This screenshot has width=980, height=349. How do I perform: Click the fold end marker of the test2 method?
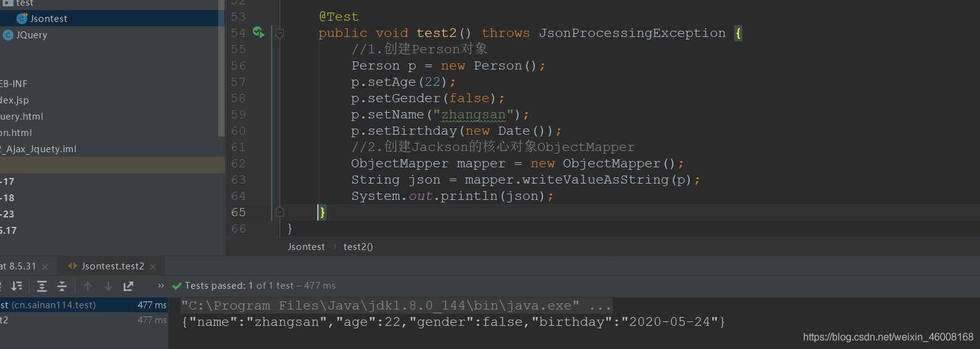coord(280,212)
